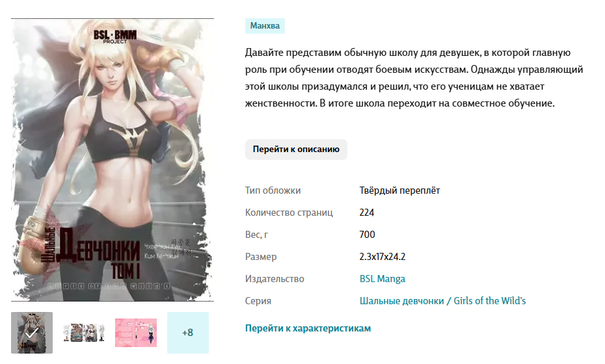Select the Твёрдый переплёт value
The height and width of the screenshot is (364, 605).
pos(399,190)
